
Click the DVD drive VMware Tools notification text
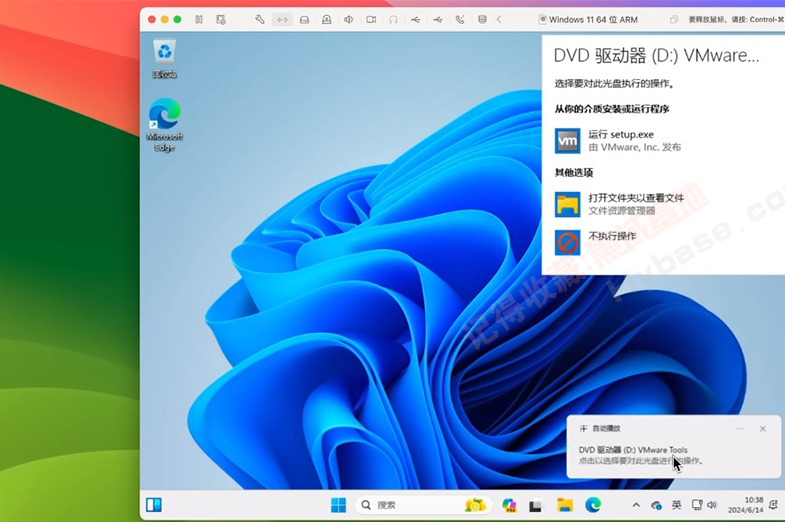pos(633,450)
